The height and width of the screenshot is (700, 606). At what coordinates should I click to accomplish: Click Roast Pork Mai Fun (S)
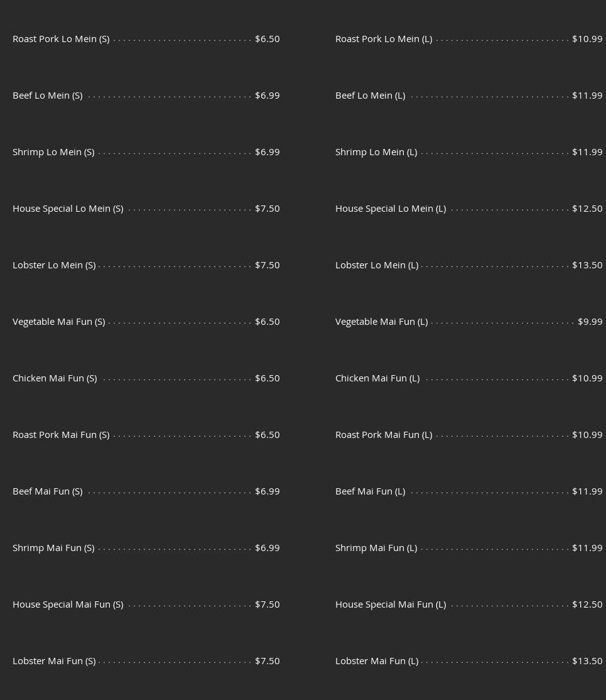[61, 435]
